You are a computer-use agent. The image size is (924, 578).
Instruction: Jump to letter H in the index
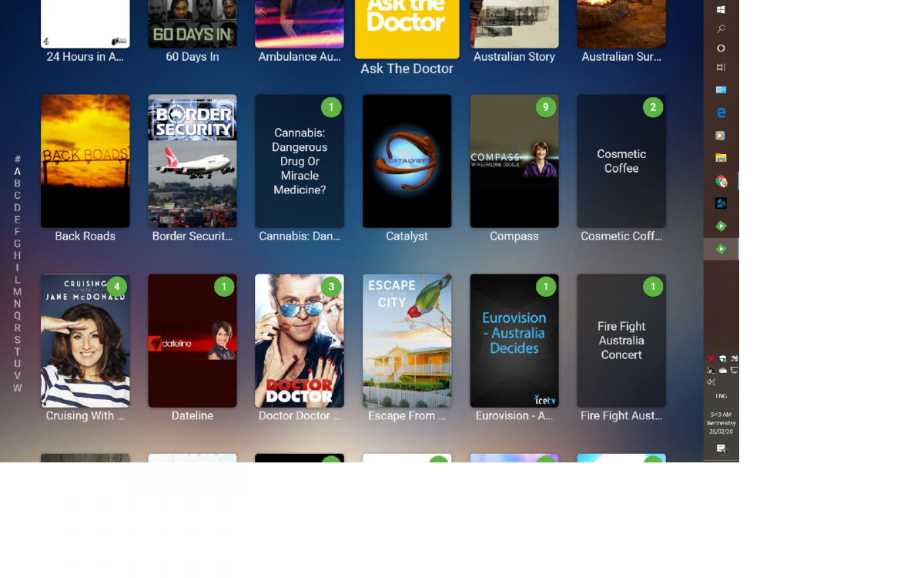coord(17,255)
